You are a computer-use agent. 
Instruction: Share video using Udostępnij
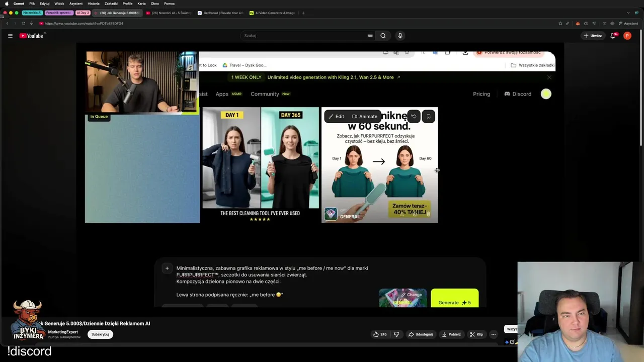coord(420,334)
